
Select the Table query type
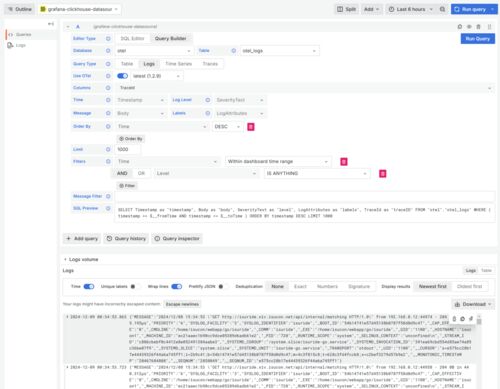click(127, 64)
